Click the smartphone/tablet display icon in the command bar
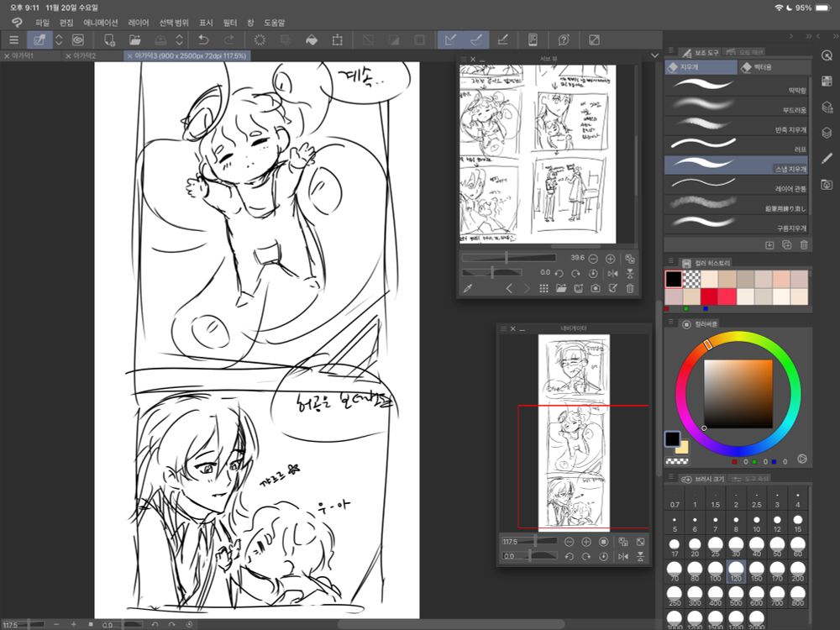This screenshot has height=630, width=840. coord(533,40)
